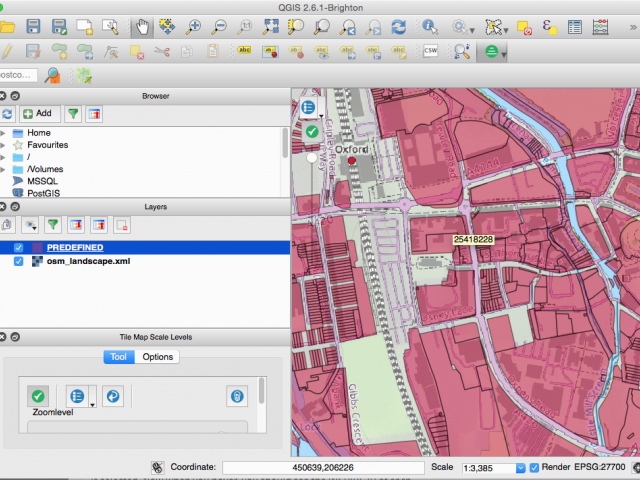Open green plugin button dropdown arrow
Viewport: 640px width, 480px height.
pyautogui.click(x=504, y=54)
